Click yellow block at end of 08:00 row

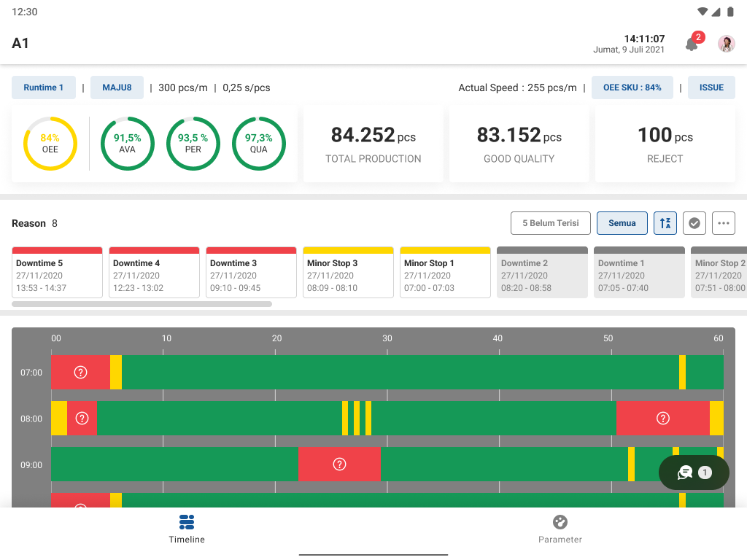716,418
